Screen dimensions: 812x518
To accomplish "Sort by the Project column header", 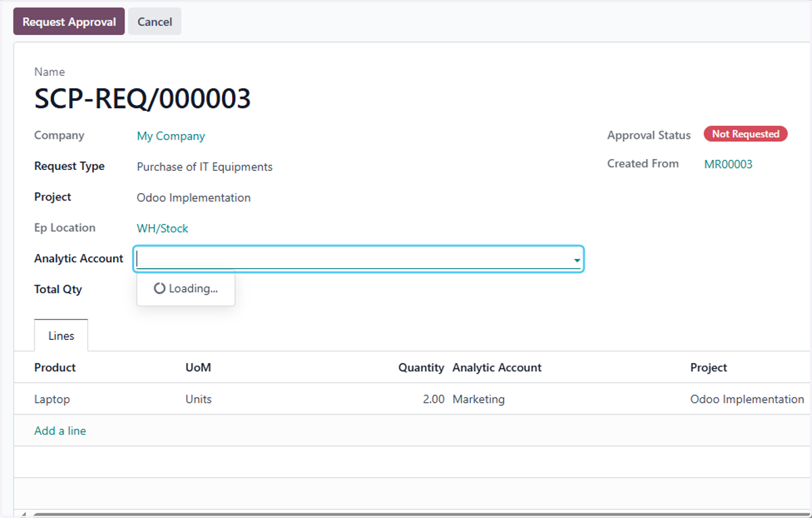I will (x=708, y=367).
